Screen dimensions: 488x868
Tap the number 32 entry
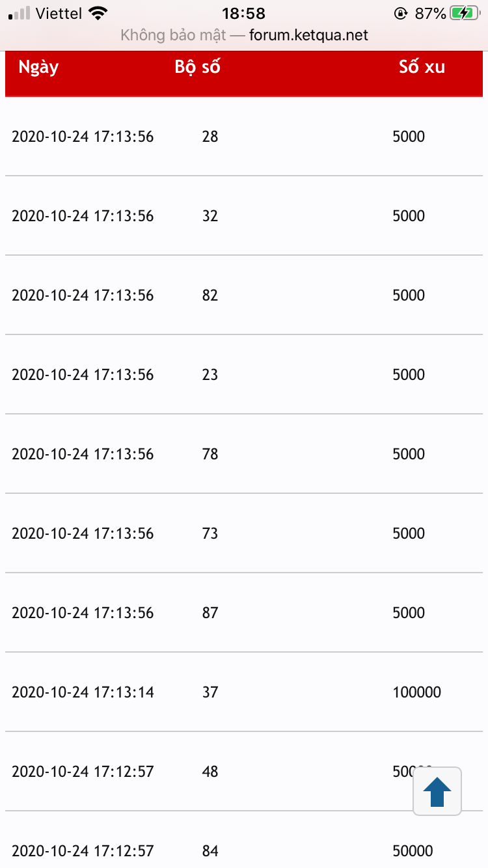point(210,216)
